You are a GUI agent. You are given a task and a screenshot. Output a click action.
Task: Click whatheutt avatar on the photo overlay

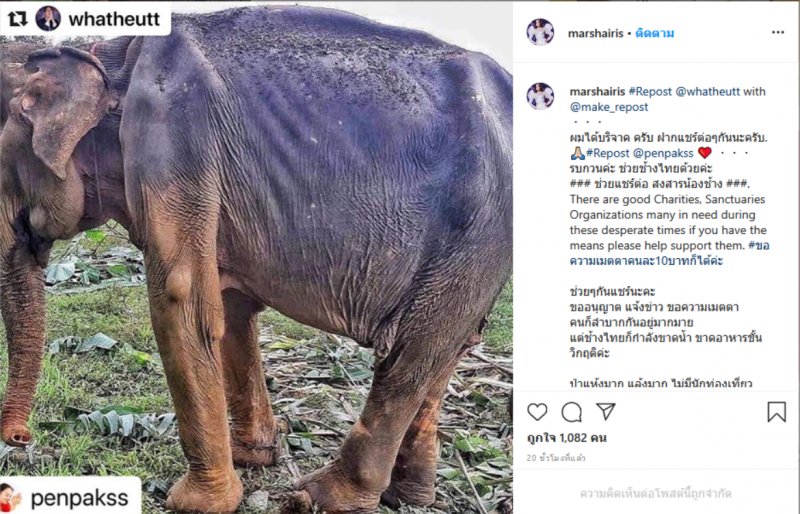click(48, 19)
